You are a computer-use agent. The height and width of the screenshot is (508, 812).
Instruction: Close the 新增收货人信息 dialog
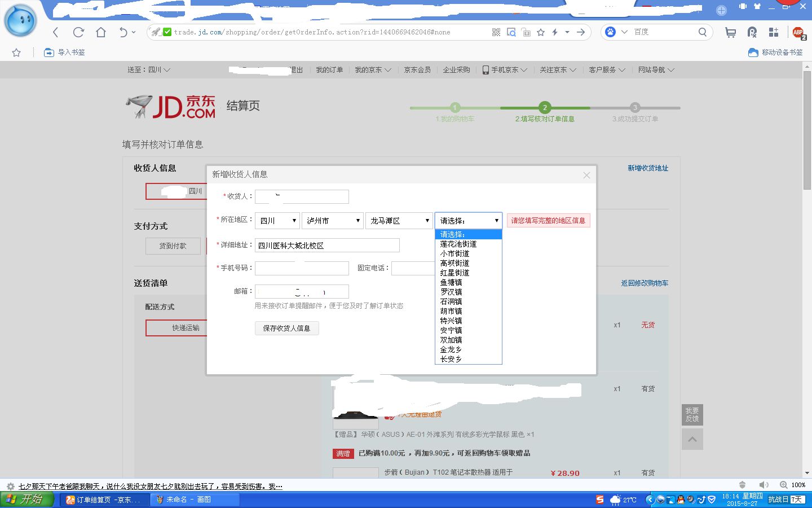coord(586,175)
